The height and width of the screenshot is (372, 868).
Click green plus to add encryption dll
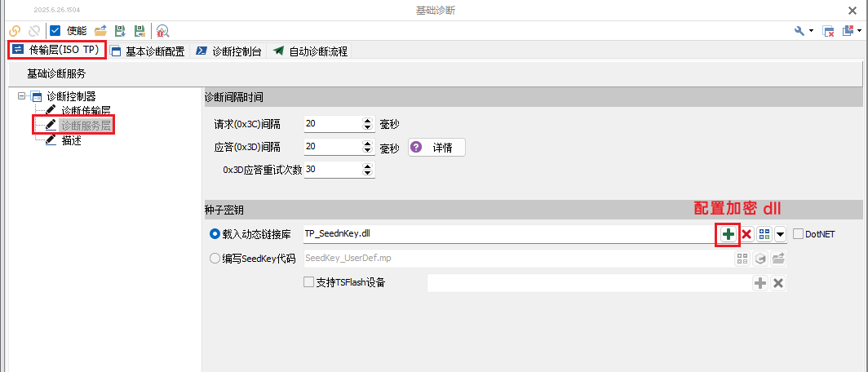(728, 234)
